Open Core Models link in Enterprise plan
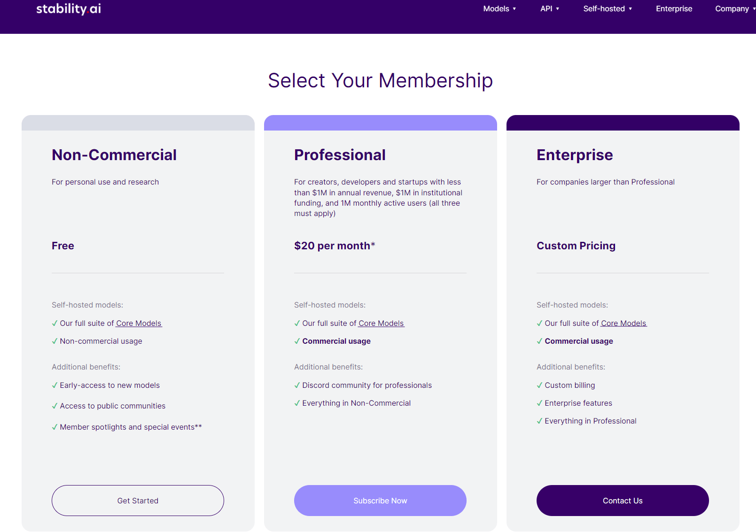The width and height of the screenshot is (756, 532). point(624,324)
